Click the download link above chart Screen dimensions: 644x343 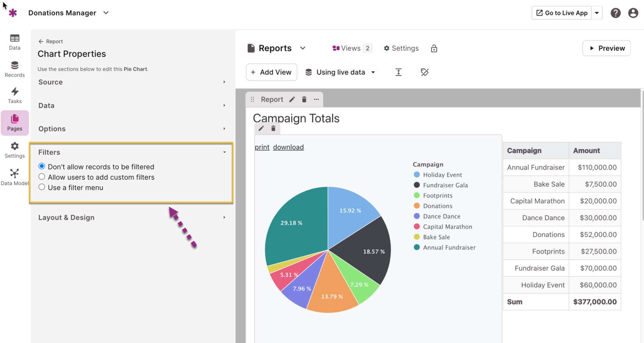[x=288, y=147]
